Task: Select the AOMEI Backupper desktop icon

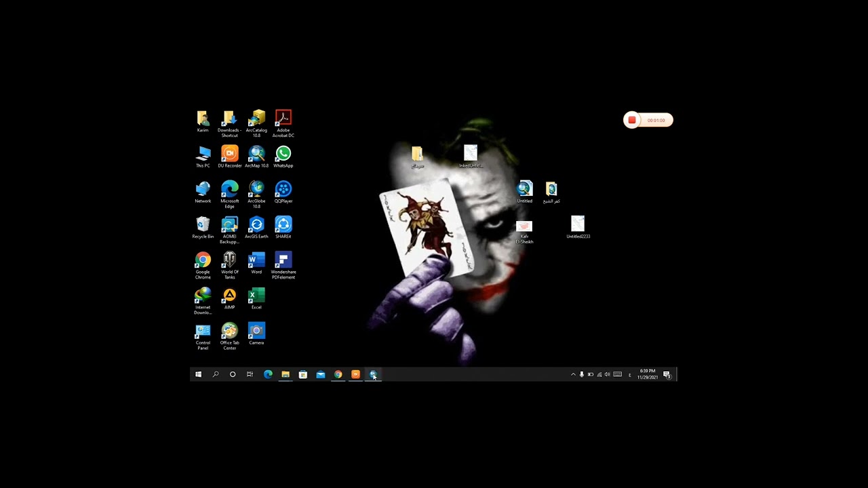Action: (x=229, y=230)
